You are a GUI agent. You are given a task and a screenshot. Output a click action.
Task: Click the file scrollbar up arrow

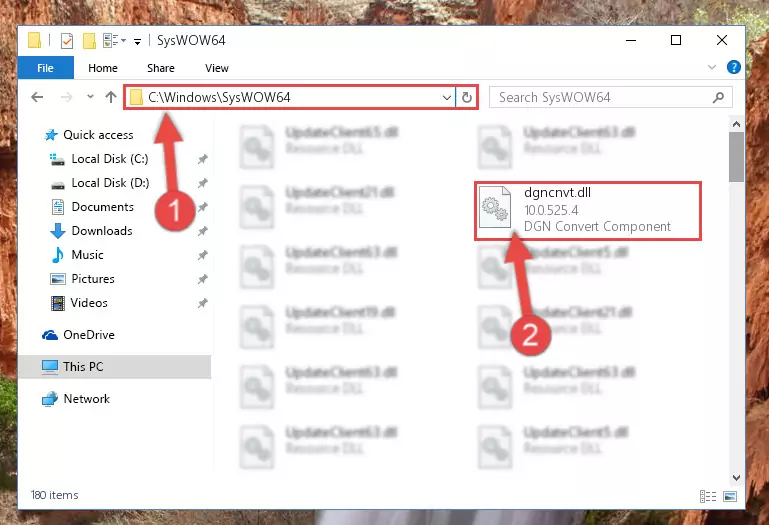click(x=736, y=125)
